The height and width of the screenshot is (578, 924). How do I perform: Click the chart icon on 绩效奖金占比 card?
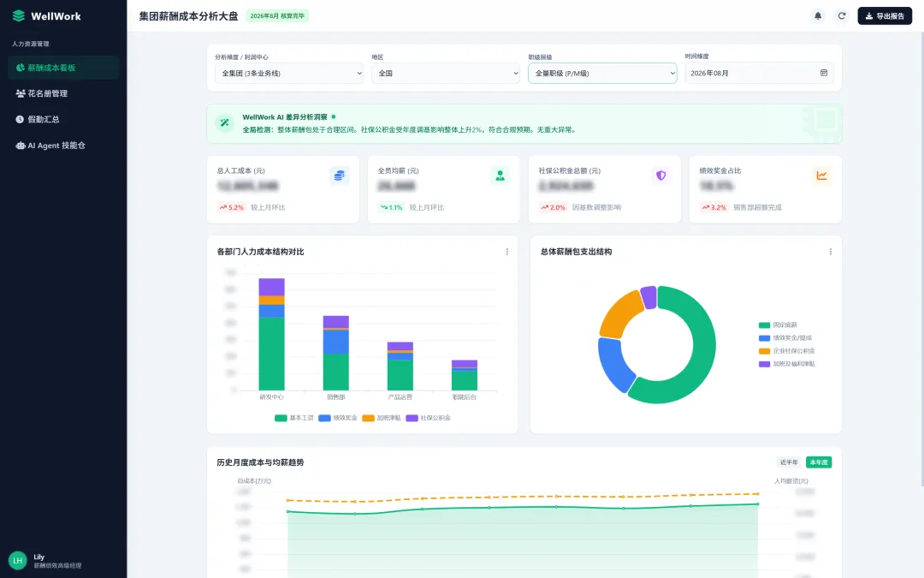821,176
